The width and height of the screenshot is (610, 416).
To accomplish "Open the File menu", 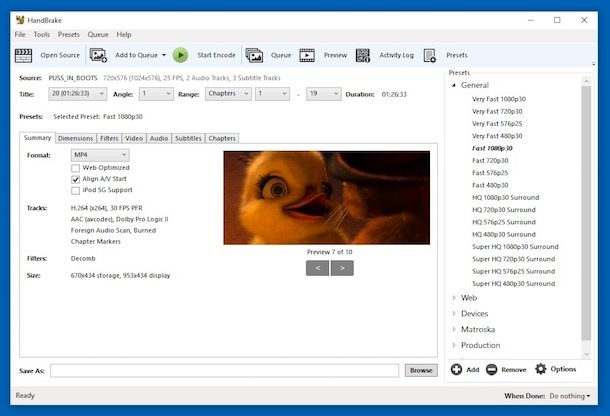I will (20, 35).
